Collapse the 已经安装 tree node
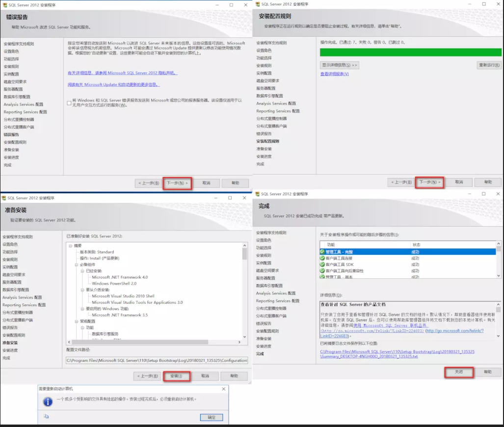Screen dimensions: 504x427 [82, 271]
